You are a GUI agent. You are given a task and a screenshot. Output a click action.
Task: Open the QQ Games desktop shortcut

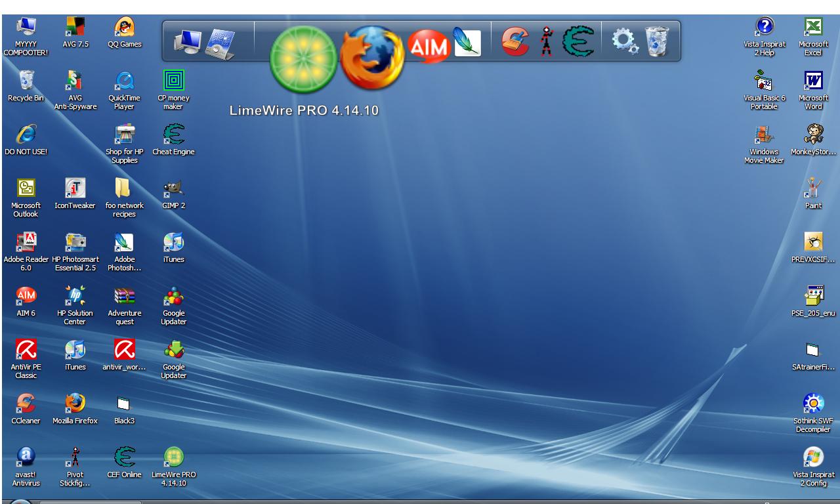125,33
